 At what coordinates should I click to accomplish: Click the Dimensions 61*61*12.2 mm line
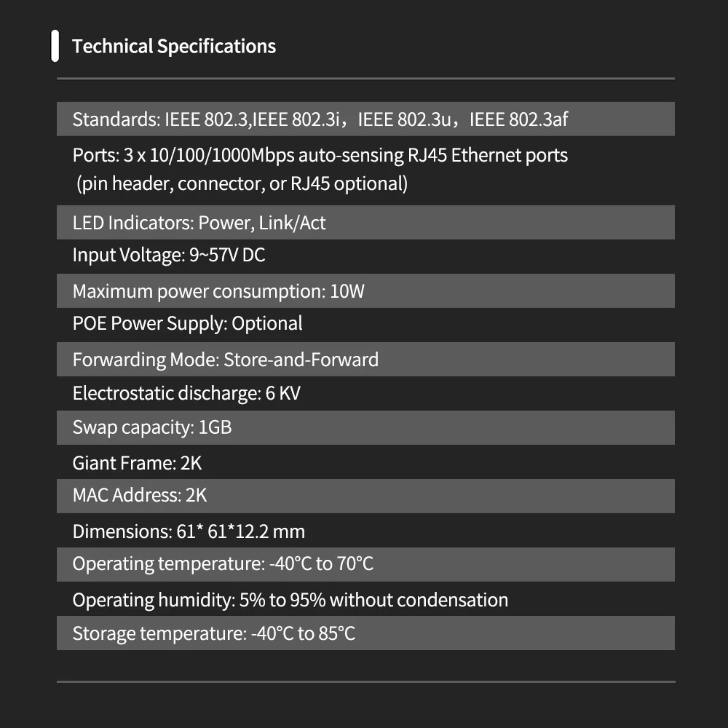[189, 531]
